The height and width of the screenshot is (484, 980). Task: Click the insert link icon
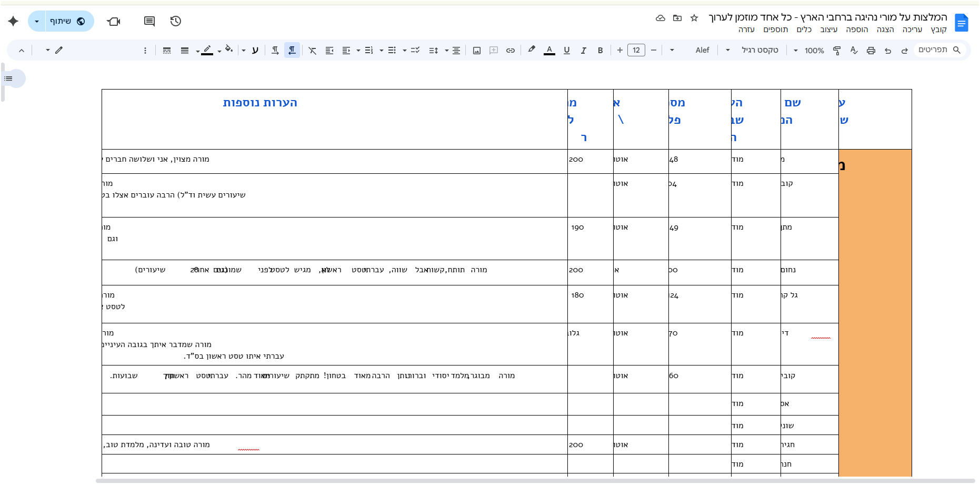(510, 51)
